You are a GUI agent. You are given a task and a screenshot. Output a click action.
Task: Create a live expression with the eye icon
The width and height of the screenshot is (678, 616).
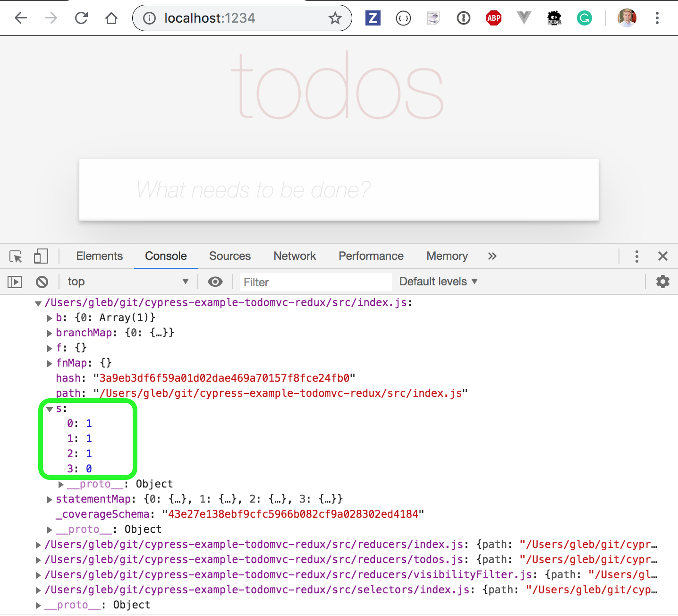(x=215, y=282)
